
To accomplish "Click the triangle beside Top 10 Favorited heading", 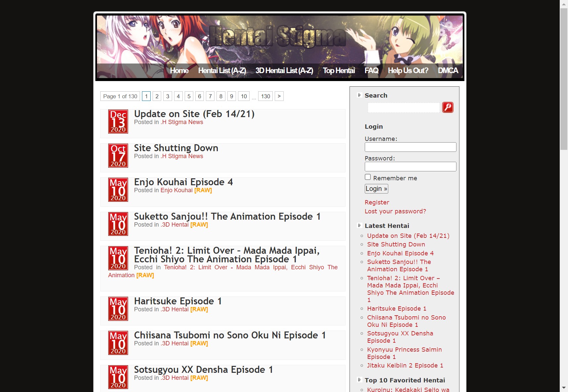I will pyautogui.click(x=359, y=380).
